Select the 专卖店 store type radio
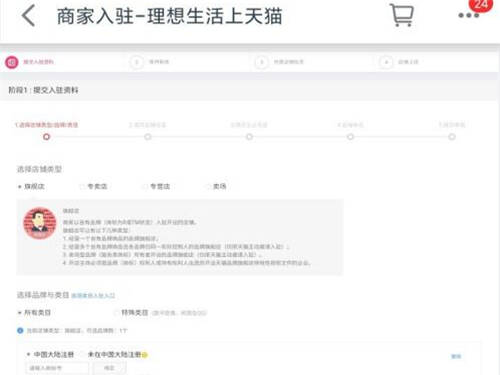This screenshot has height=375, width=500. [82, 186]
